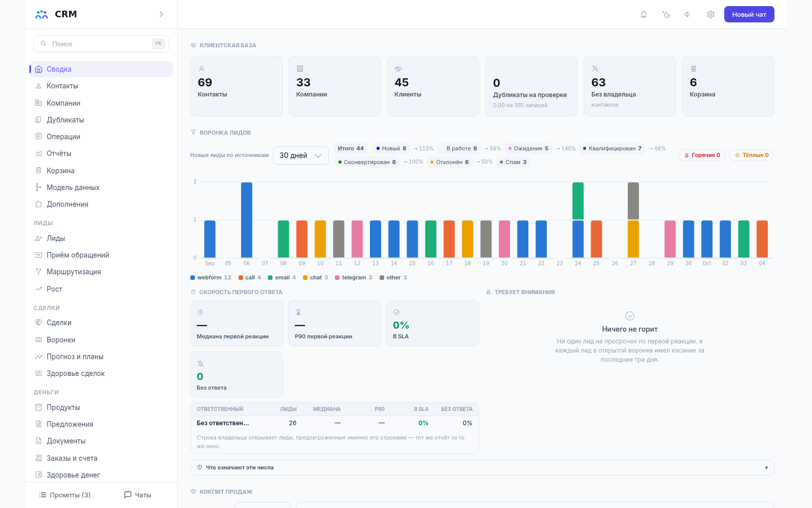Open Сводка in sidebar
This screenshot has width=812, height=508.
pyautogui.click(x=101, y=69)
